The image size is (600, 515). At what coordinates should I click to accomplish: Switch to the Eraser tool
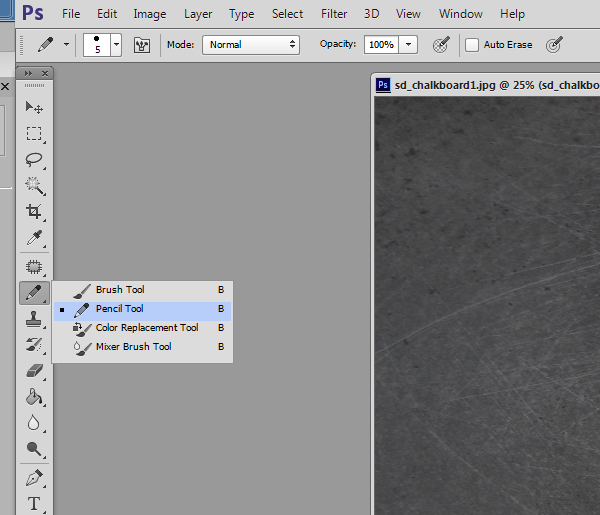(x=34, y=371)
